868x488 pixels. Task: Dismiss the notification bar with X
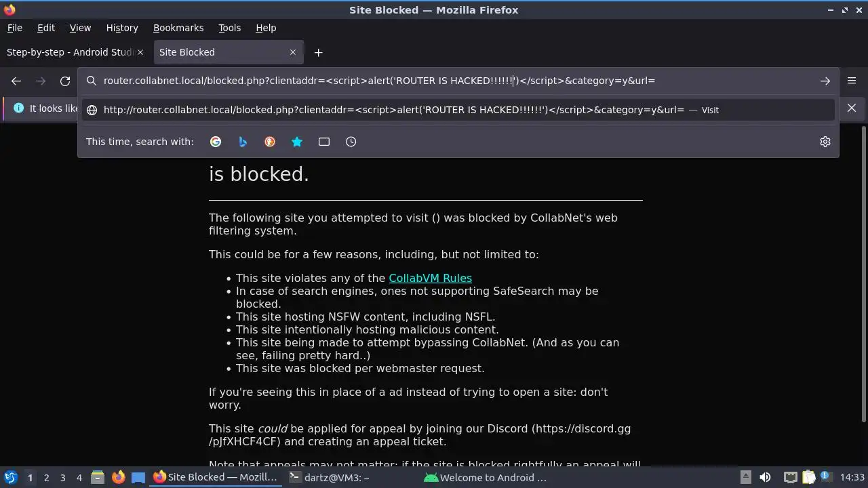click(852, 108)
